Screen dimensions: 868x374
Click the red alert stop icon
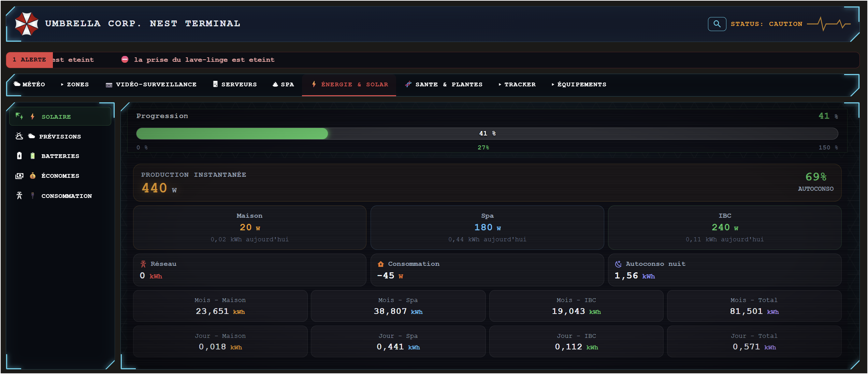click(125, 59)
